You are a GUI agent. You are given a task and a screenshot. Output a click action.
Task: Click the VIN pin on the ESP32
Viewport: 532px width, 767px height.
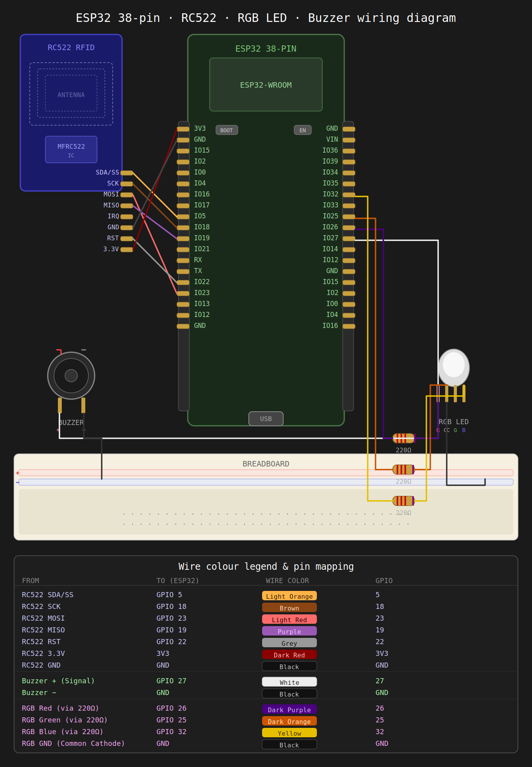[x=349, y=140]
